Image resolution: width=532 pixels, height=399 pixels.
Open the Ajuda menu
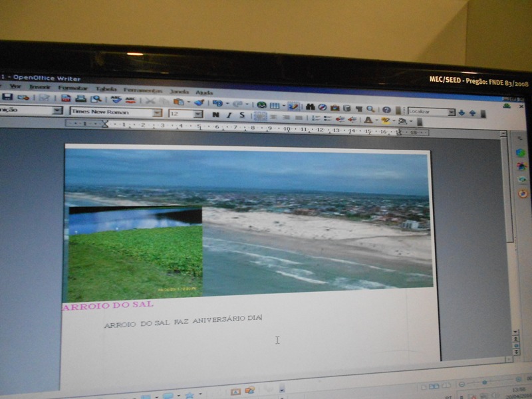pyautogui.click(x=204, y=92)
